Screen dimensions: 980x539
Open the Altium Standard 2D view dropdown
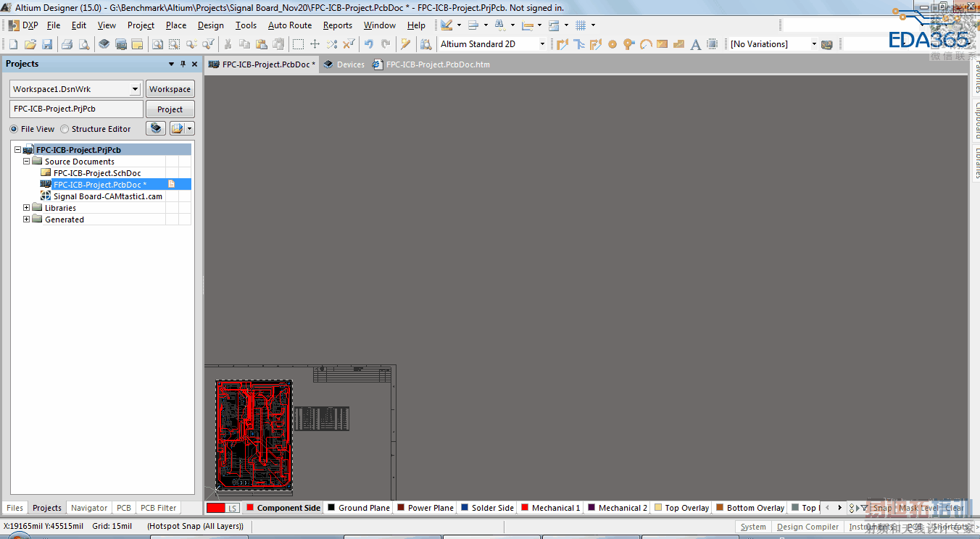(541, 44)
